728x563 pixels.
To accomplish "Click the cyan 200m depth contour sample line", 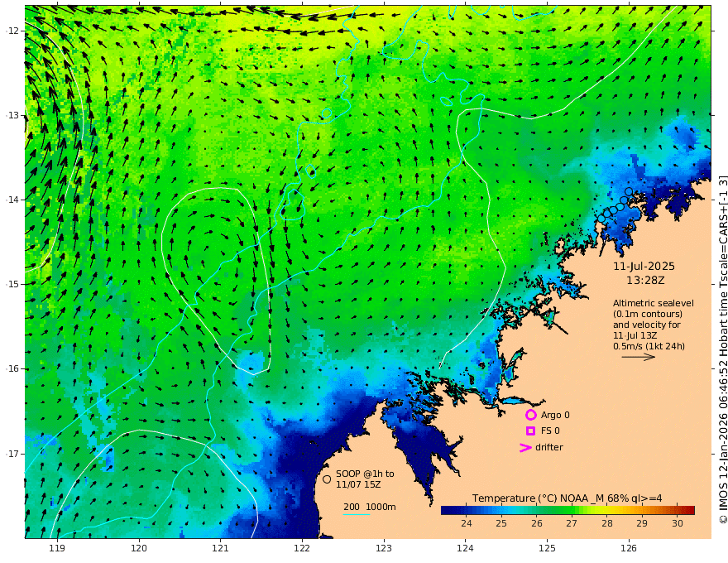I will [357, 514].
